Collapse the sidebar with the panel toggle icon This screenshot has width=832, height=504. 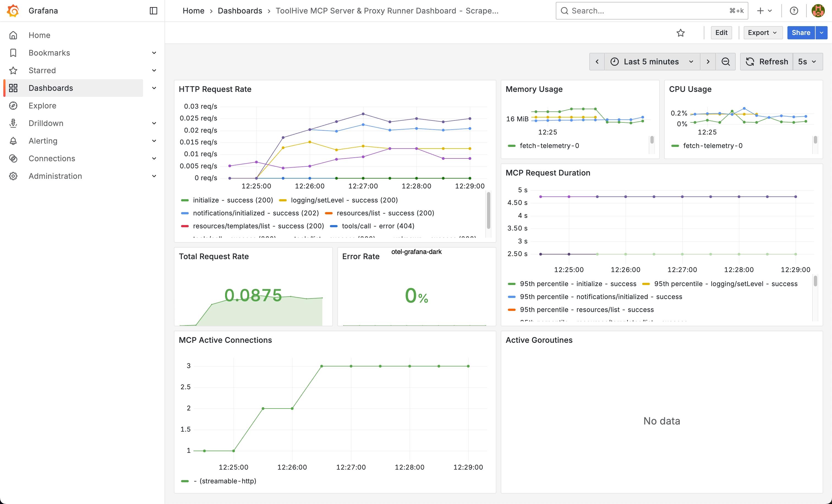pyautogui.click(x=153, y=10)
